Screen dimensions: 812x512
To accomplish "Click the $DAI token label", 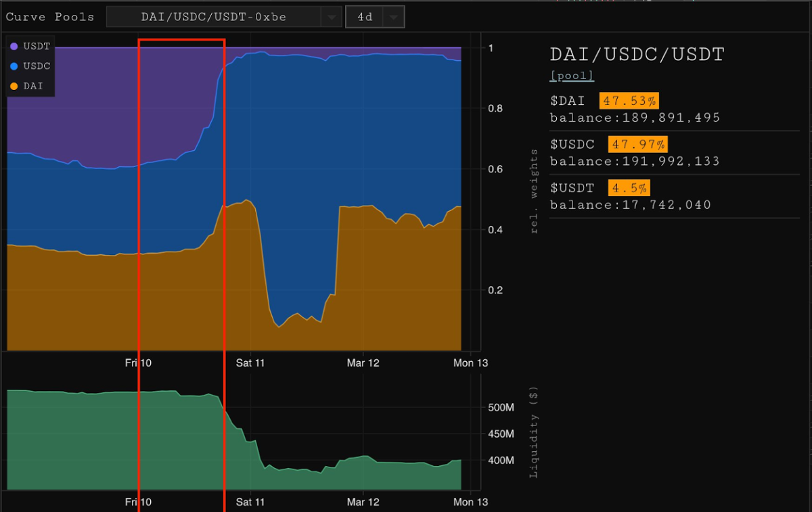I will coord(567,101).
